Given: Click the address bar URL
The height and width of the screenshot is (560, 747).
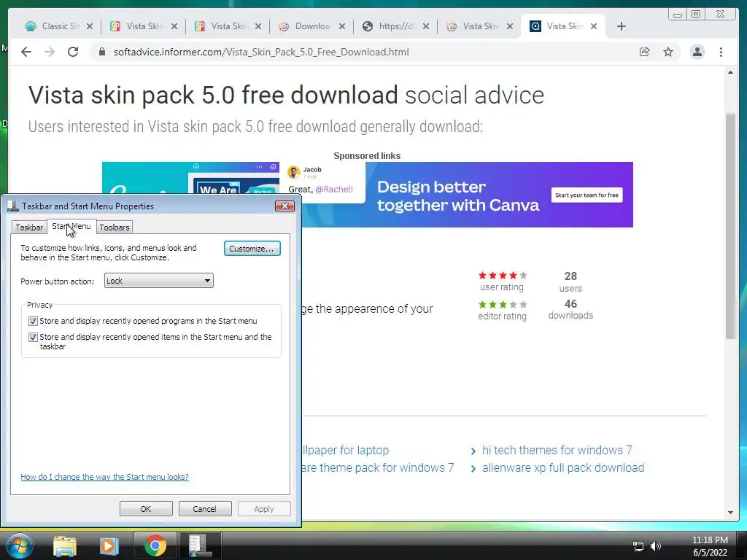Looking at the screenshot, I should coord(261,52).
